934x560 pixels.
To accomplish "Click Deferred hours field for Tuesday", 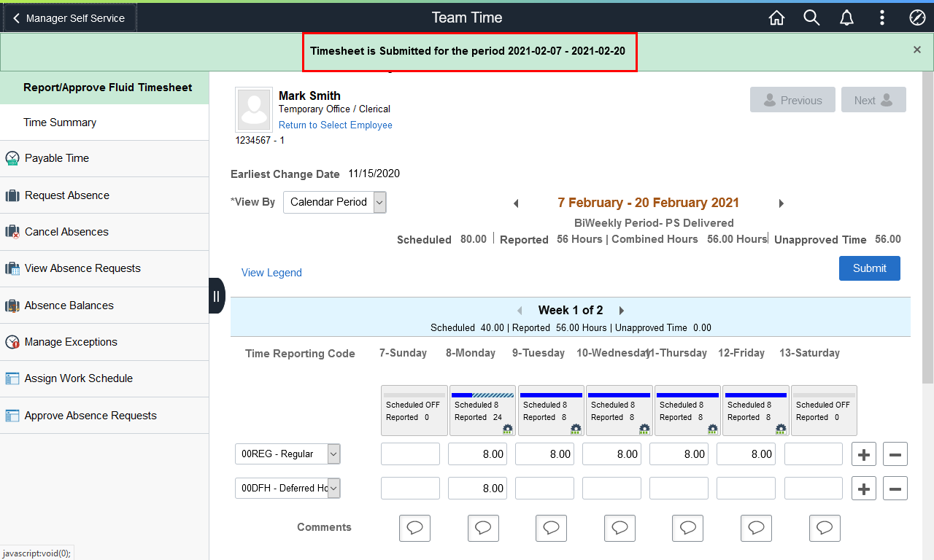I will coord(544,488).
